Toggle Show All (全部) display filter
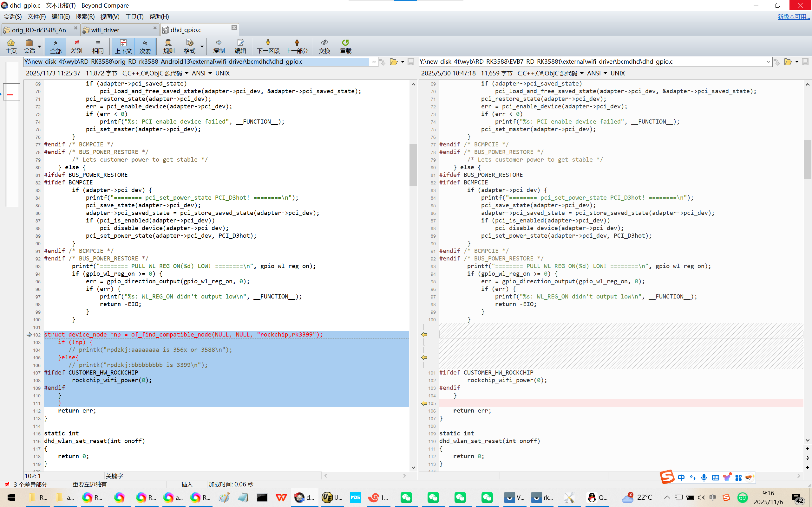This screenshot has height=507, width=812. coord(56,46)
